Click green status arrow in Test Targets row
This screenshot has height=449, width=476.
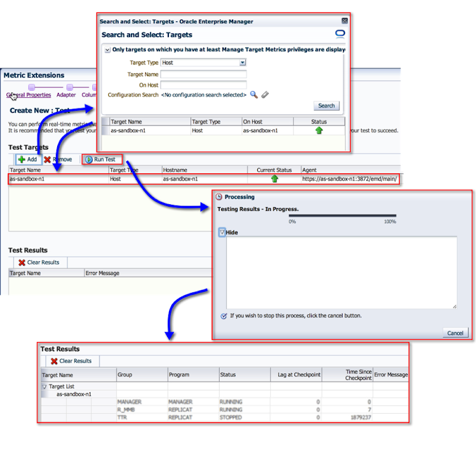tap(274, 179)
